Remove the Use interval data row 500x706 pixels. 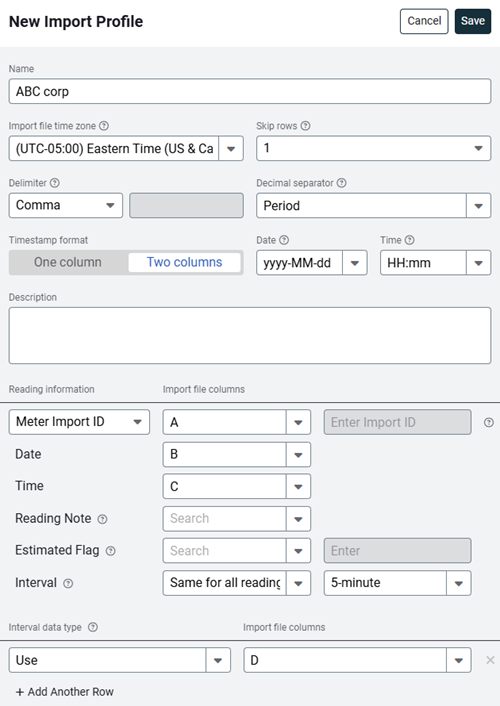click(490, 660)
